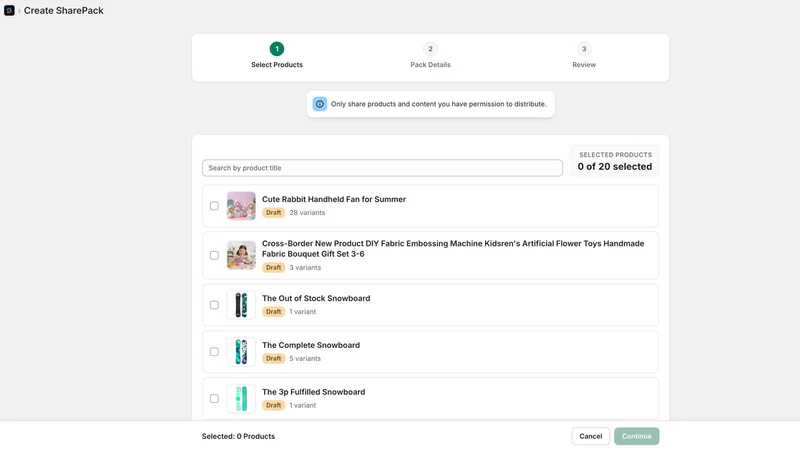Click the 3 variants label
This screenshot has height=450, width=800.
coord(305,267)
